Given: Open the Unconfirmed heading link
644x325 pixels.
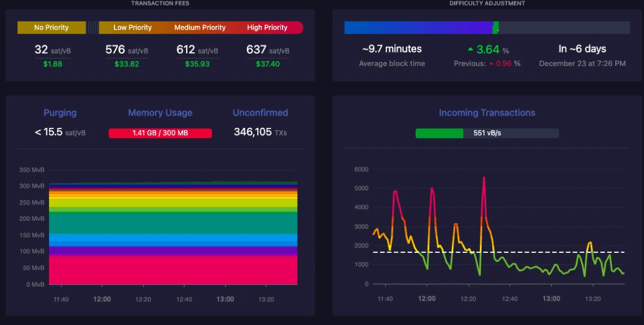Looking at the screenshot, I should (261, 113).
